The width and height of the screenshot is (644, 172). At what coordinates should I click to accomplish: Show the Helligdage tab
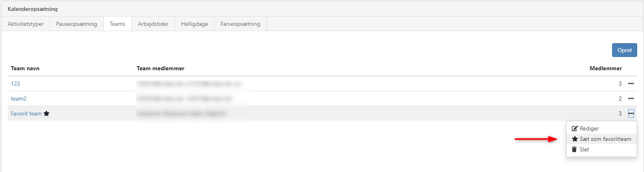(x=194, y=24)
